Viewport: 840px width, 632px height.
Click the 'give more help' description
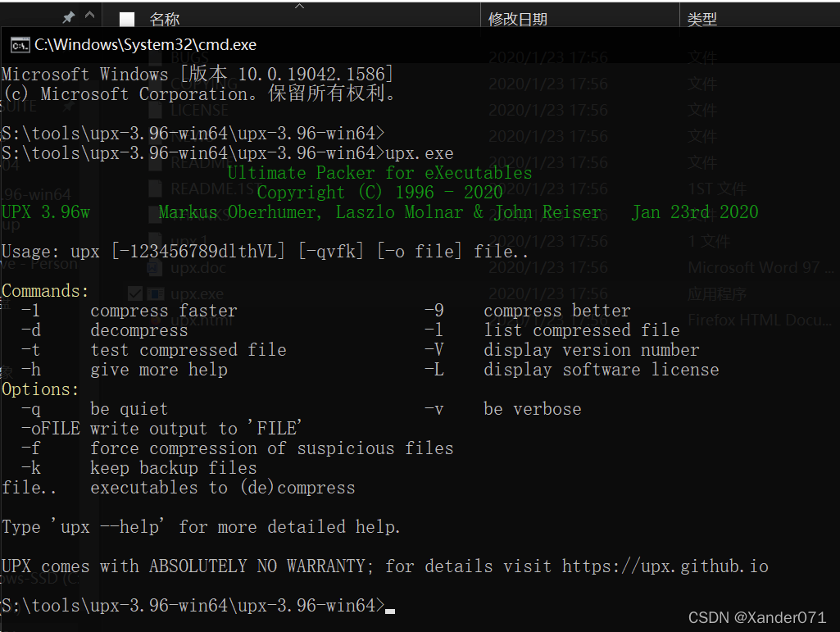159,370
